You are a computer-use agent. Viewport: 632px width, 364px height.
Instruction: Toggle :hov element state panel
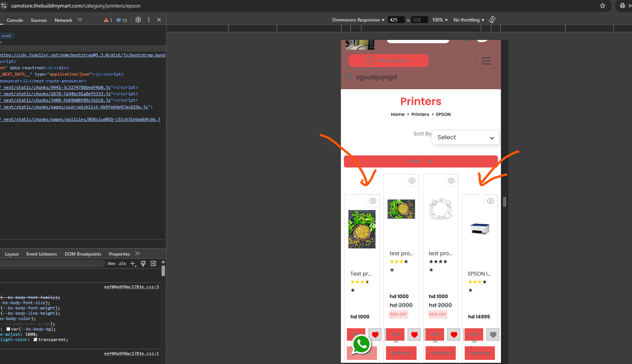tap(111, 263)
